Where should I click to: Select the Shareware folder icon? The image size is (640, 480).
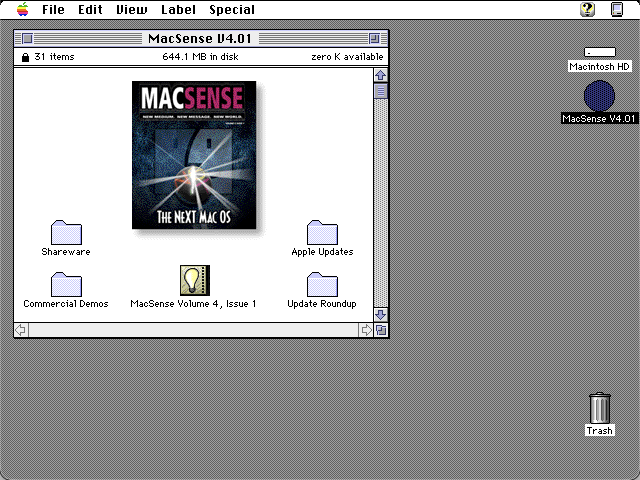coord(66,233)
